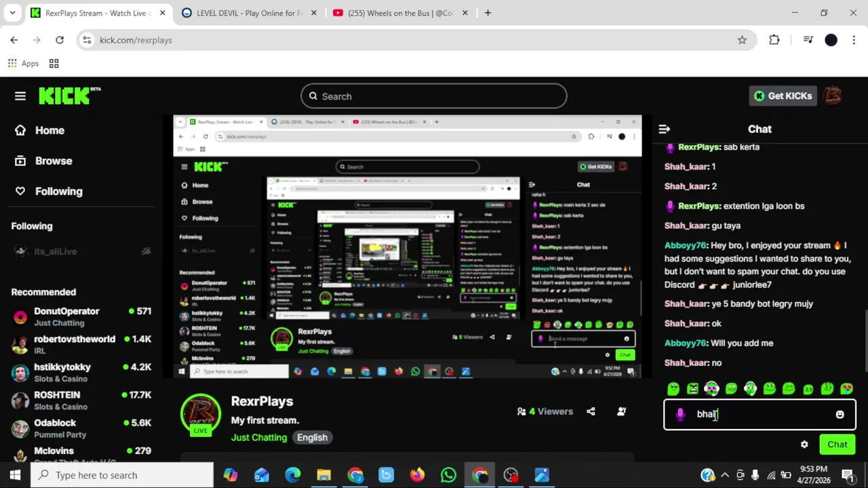Open browser extensions puzzle icon
This screenshot has width=868, height=488.
[774, 40]
